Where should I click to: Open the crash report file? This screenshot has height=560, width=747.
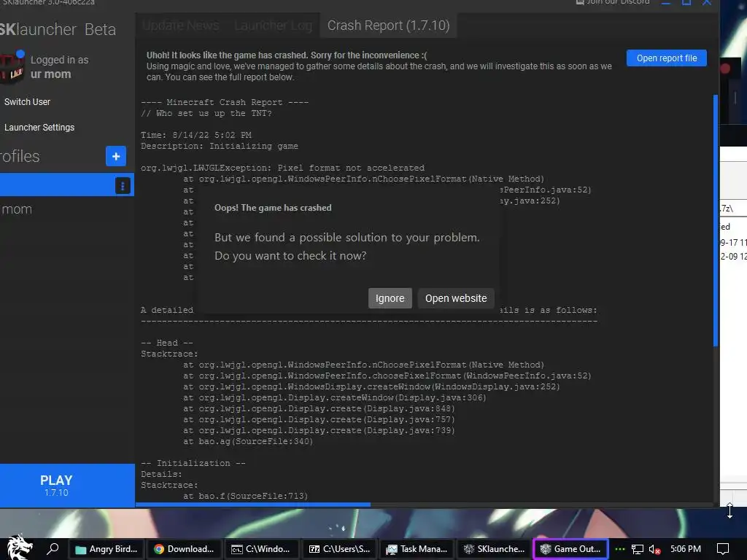click(667, 58)
